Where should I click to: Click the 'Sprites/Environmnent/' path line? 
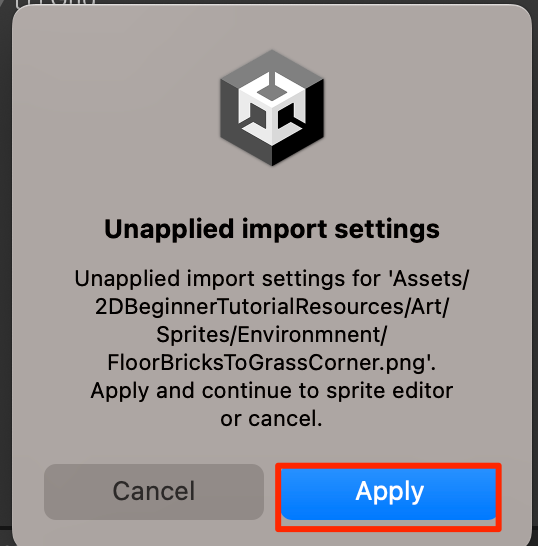[x=271, y=335]
